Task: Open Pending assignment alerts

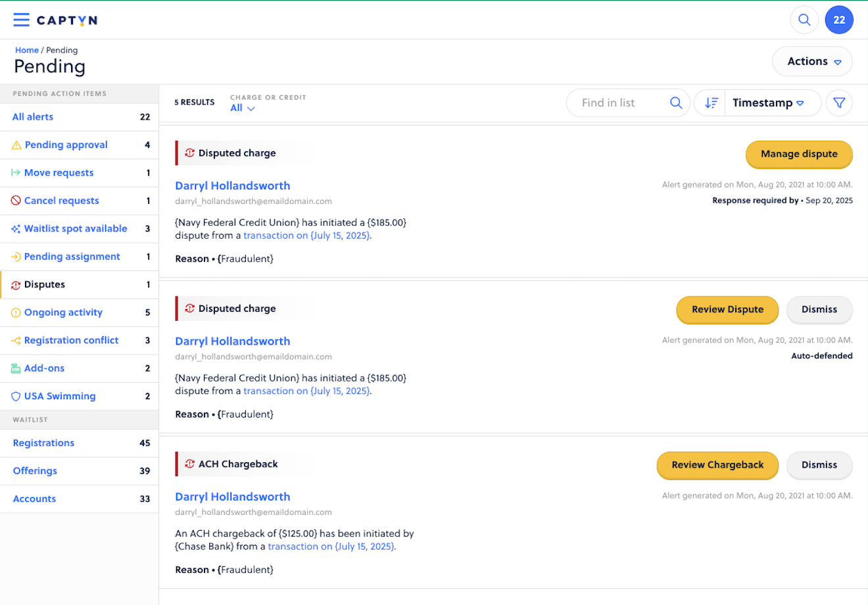Action: pos(79,256)
